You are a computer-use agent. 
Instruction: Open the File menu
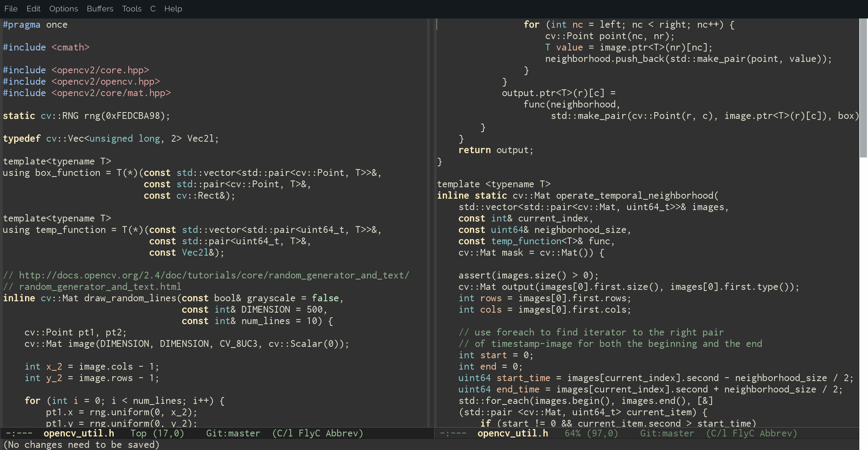pos(11,9)
